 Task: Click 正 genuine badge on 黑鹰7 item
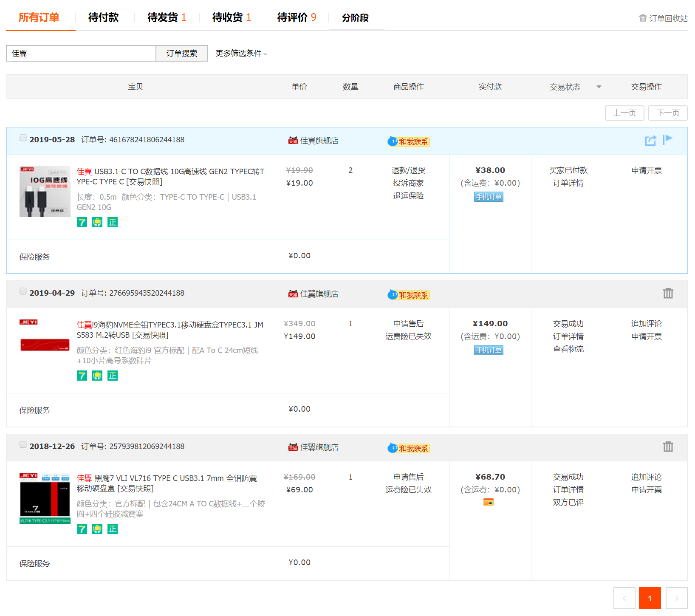[113, 529]
